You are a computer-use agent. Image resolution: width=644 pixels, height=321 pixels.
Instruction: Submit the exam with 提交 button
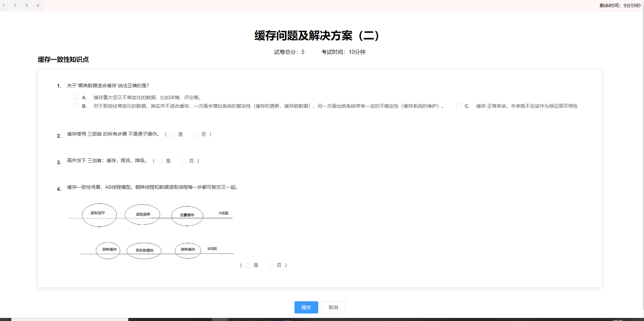click(306, 307)
